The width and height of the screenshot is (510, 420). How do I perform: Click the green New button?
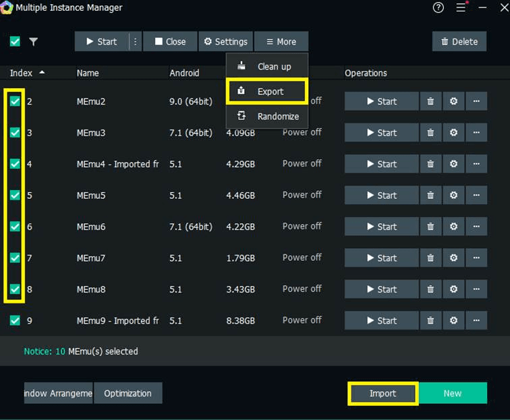click(453, 393)
